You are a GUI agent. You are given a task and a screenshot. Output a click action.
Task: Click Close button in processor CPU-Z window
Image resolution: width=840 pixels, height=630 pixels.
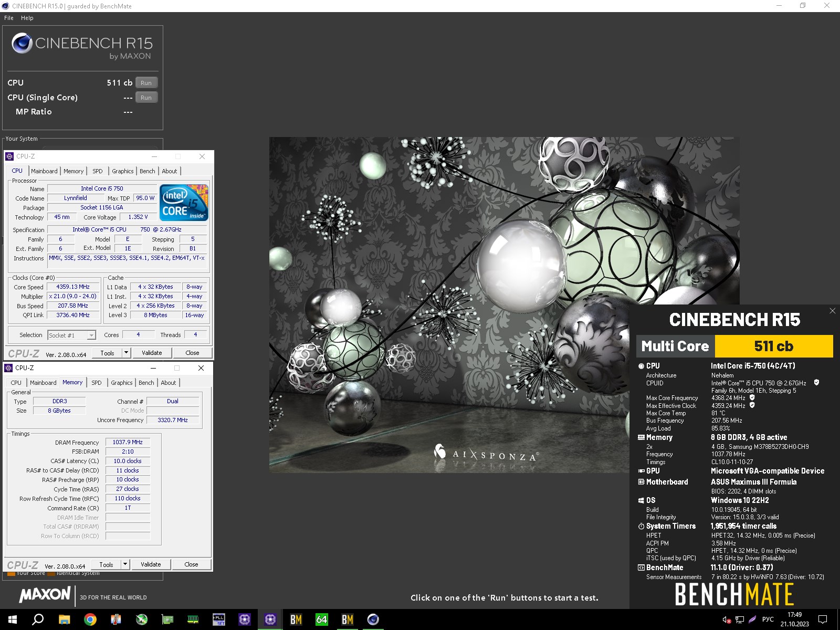(192, 353)
